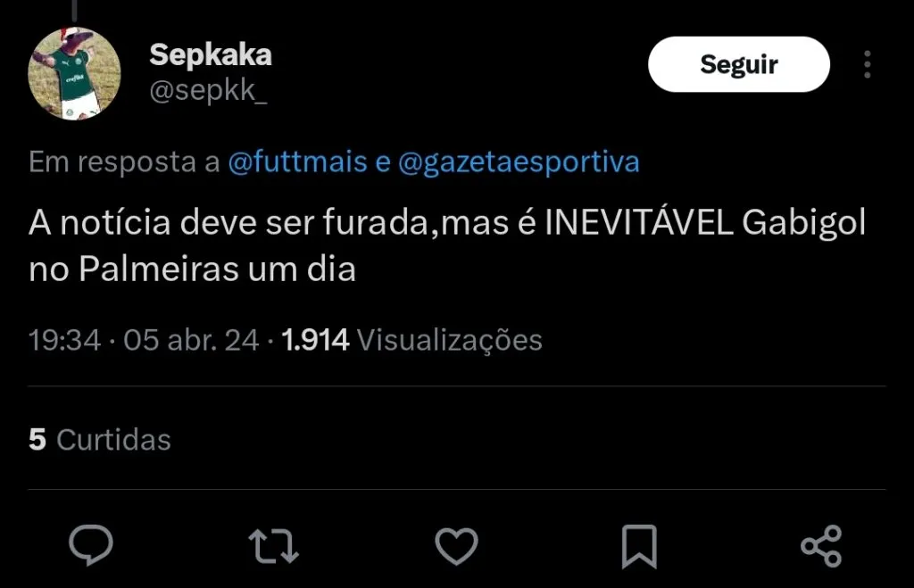View the 5 Curtidas likes list

100,439
